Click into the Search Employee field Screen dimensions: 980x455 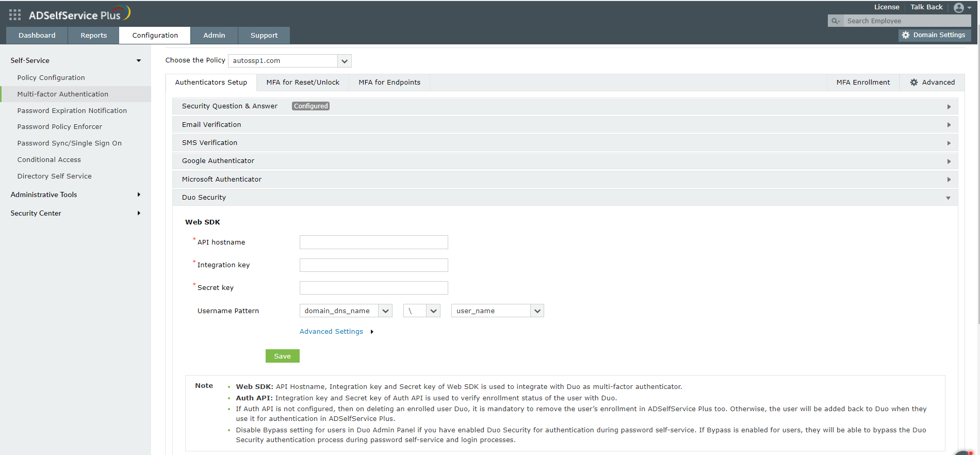tap(908, 21)
